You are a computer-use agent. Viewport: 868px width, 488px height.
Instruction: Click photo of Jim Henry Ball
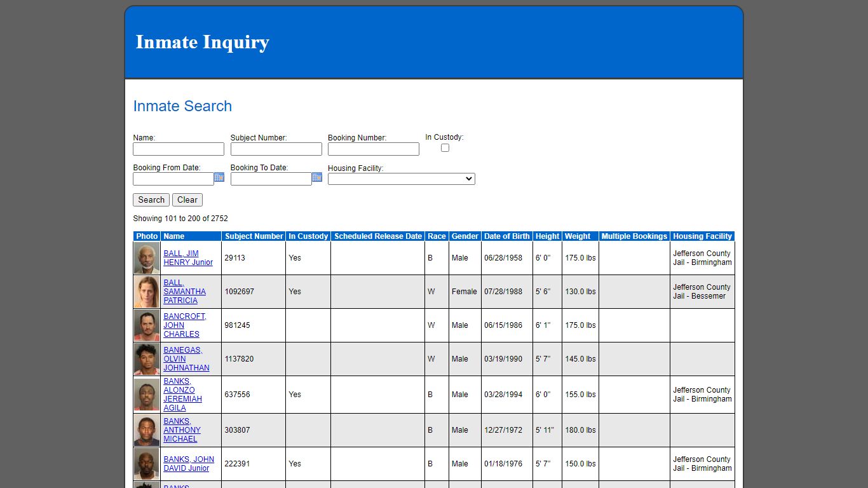click(x=147, y=258)
